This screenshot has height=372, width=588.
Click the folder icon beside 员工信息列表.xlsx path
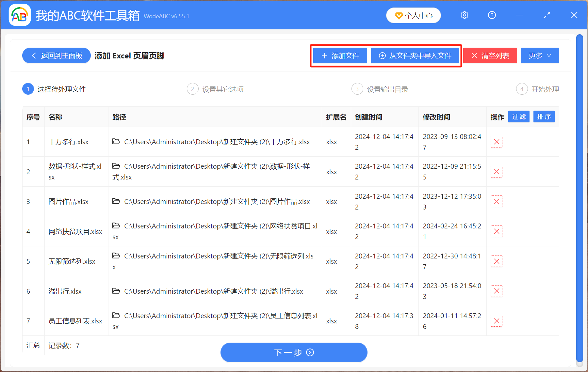click(x=116, y=316)
